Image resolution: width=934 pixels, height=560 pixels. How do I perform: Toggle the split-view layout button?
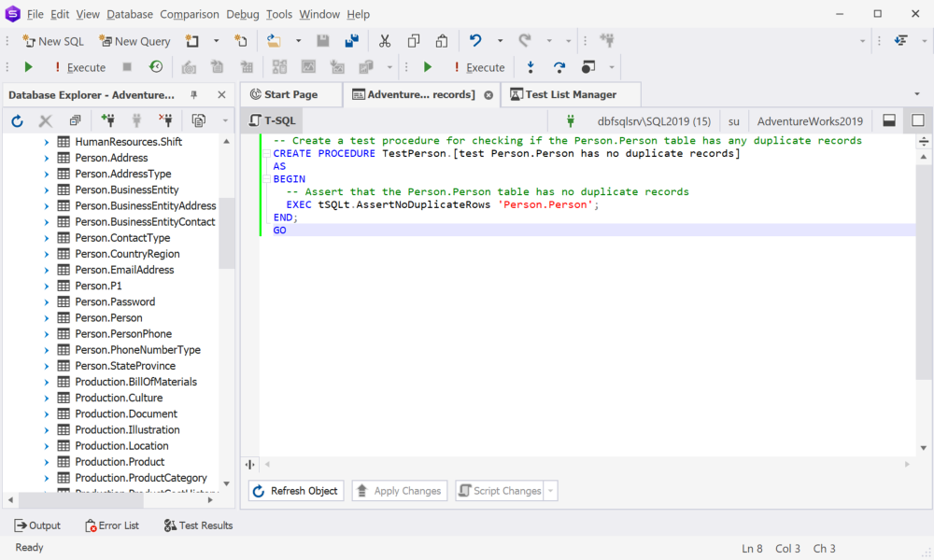(x=889, y=120)
